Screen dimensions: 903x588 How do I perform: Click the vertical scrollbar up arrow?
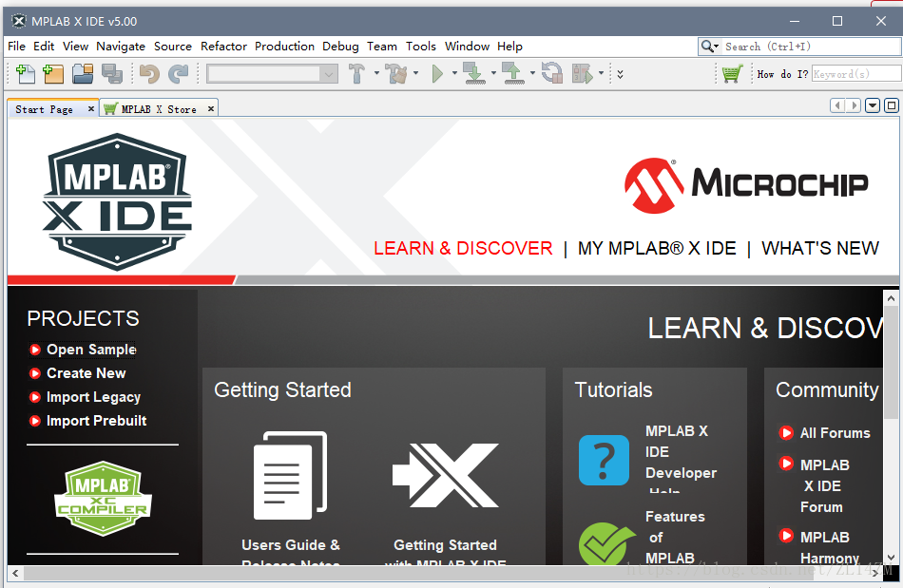[891, 298]
